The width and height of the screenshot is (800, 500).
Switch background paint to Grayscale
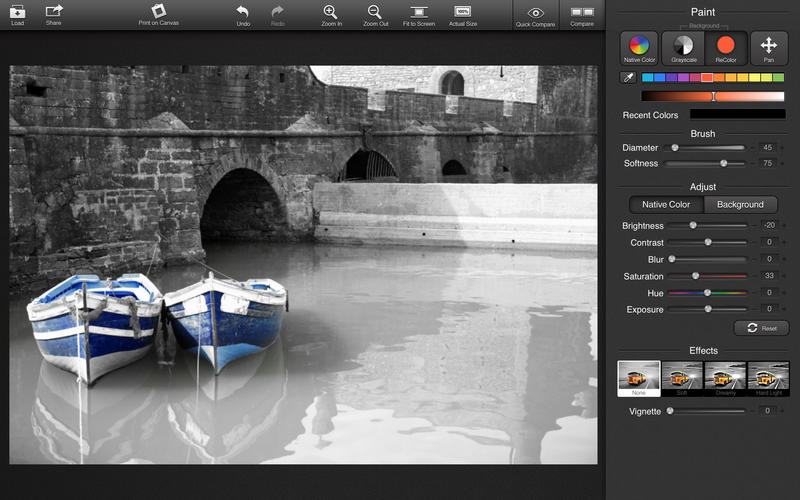(x=684, y=47)
